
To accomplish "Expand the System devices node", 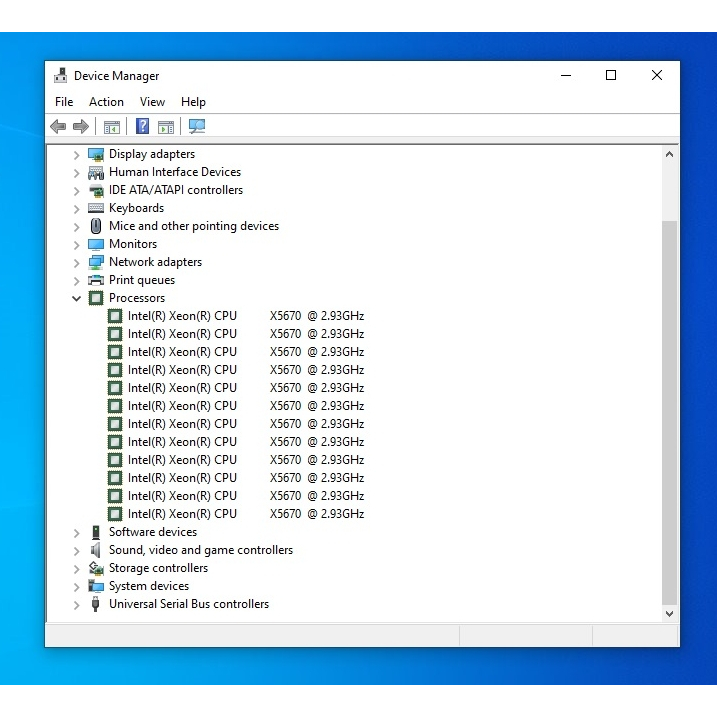I will [x=76, y=587].
